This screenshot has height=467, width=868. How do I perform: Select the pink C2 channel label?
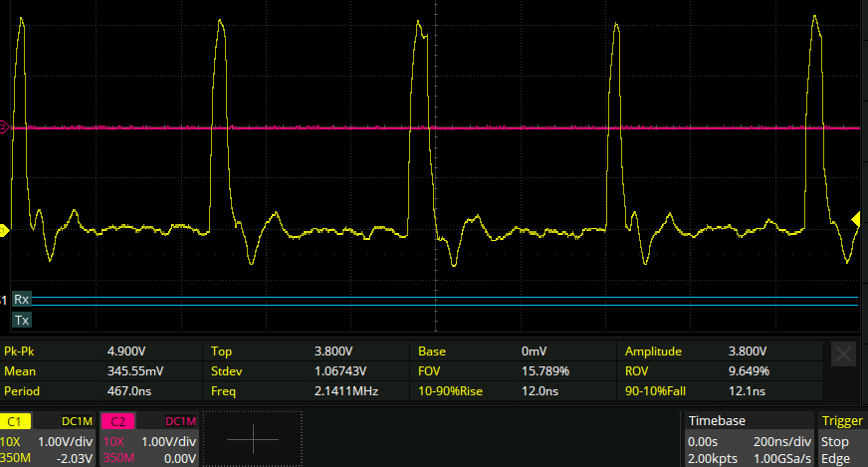click(117, 421)
